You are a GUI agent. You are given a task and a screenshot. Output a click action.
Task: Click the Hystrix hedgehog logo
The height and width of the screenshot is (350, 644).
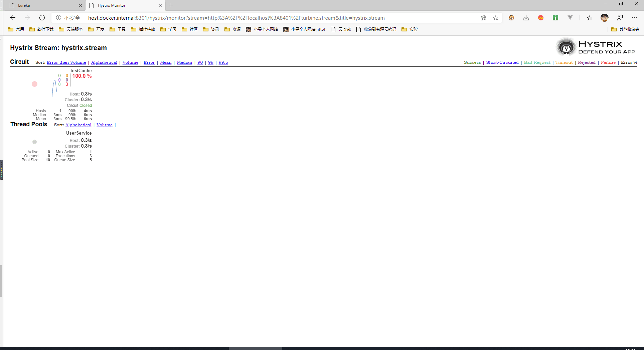point(566,47)
